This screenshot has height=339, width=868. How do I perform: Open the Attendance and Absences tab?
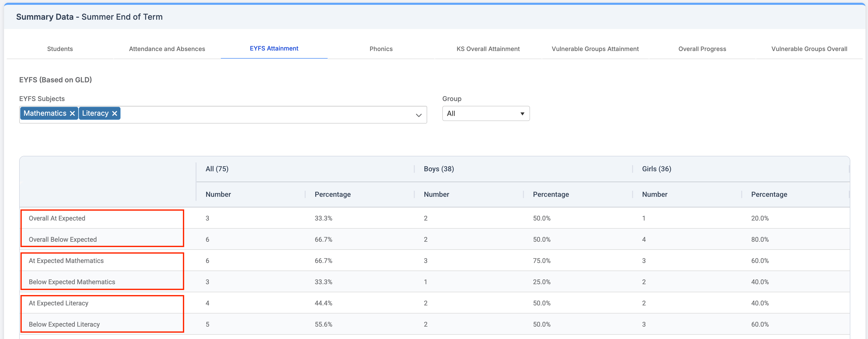(x=167, y=49)
